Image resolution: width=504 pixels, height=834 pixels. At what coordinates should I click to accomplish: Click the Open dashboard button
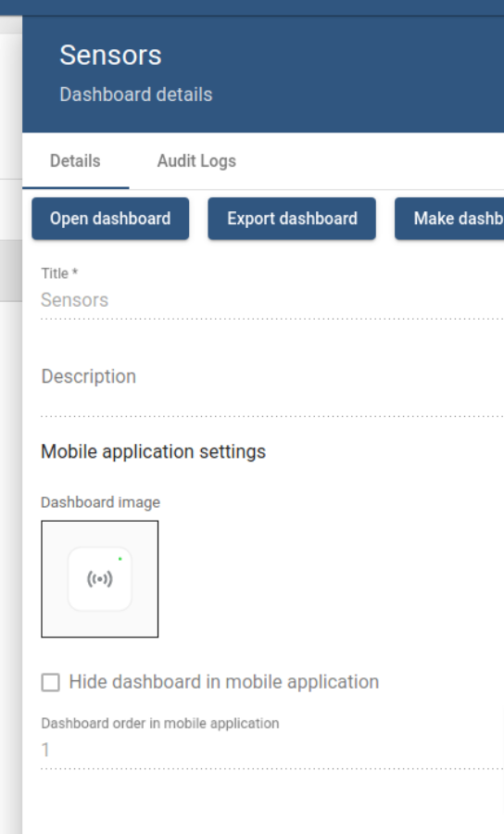110,219
